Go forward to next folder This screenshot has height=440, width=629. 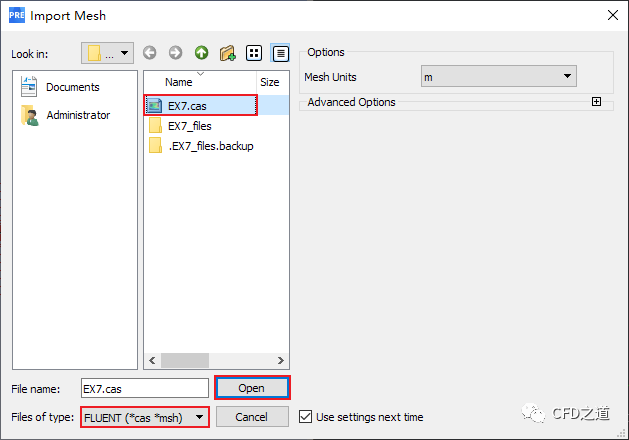pos(175,53)
